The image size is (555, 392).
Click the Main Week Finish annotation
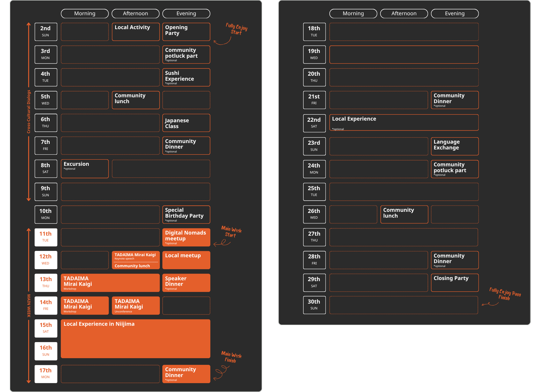231,357
